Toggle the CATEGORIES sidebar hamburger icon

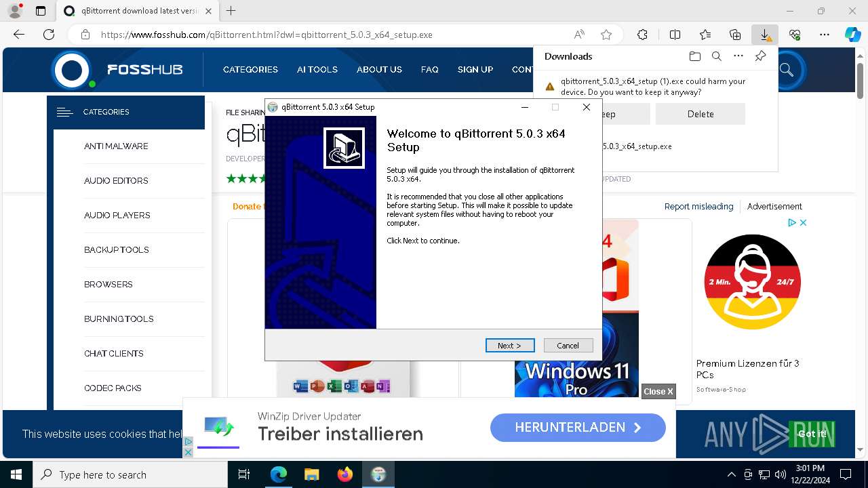[65, 112]
